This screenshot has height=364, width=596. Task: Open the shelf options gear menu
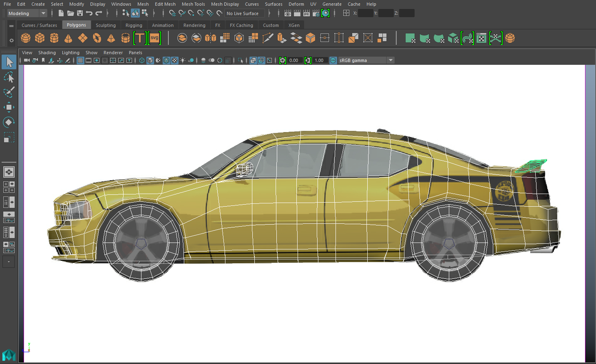pos(11,40)
